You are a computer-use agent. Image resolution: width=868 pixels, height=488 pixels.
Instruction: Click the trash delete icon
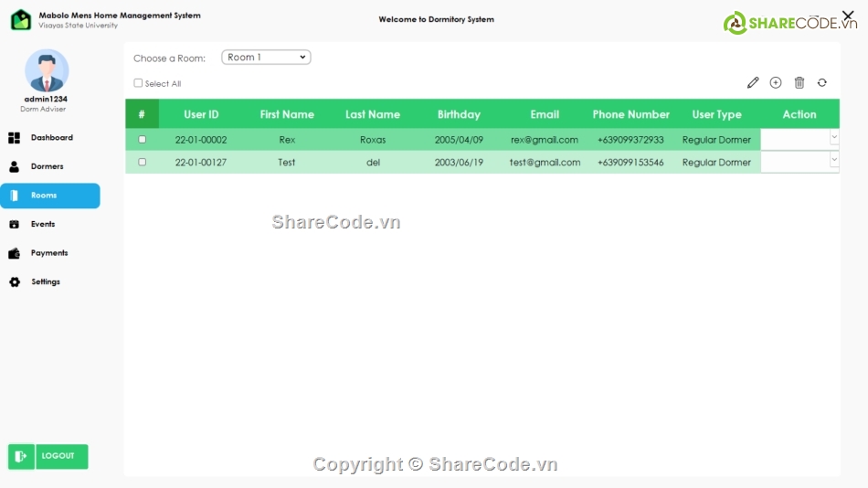(799, 82)
